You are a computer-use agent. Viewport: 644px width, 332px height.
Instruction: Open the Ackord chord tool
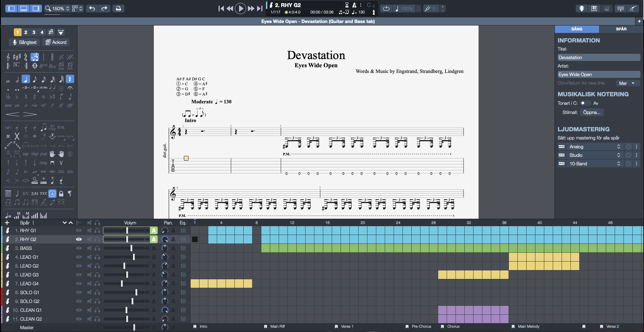tap(56, 42)
